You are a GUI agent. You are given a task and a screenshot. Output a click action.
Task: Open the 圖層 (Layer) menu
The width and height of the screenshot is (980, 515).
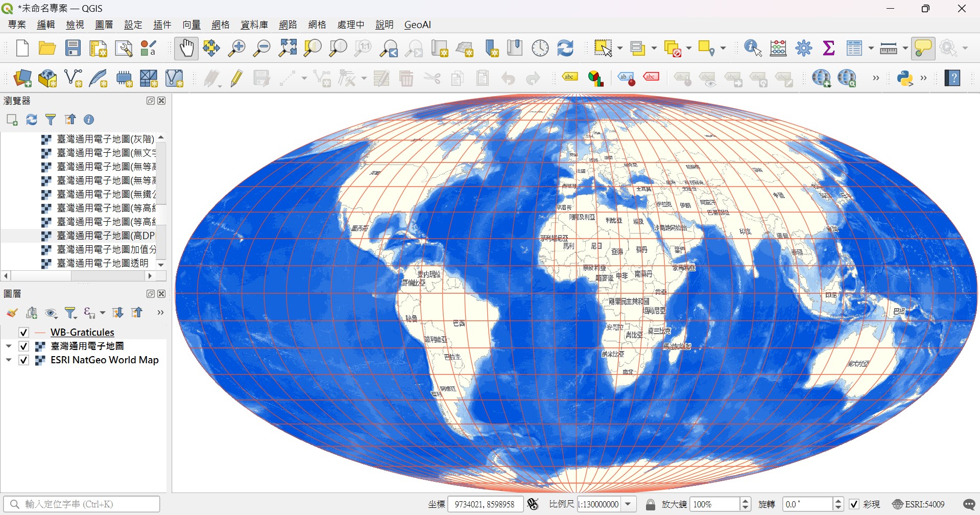click(104, 25)
